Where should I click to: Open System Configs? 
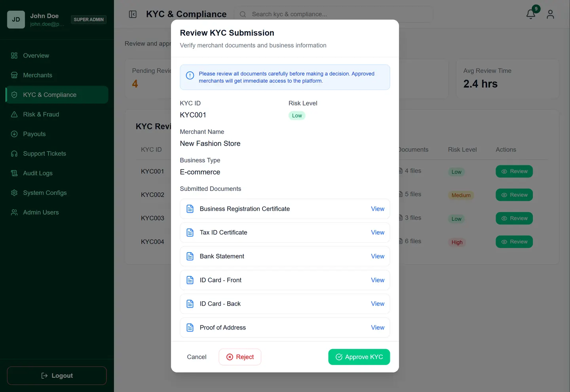[x=57, y=193]
